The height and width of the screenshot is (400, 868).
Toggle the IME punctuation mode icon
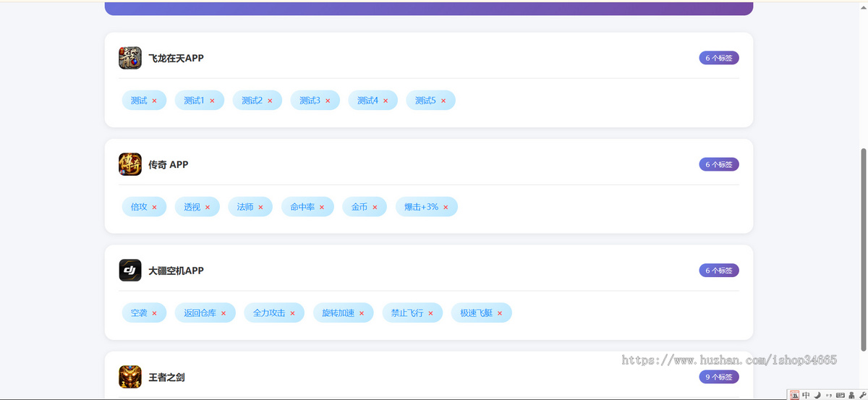(x=829, y=395)
